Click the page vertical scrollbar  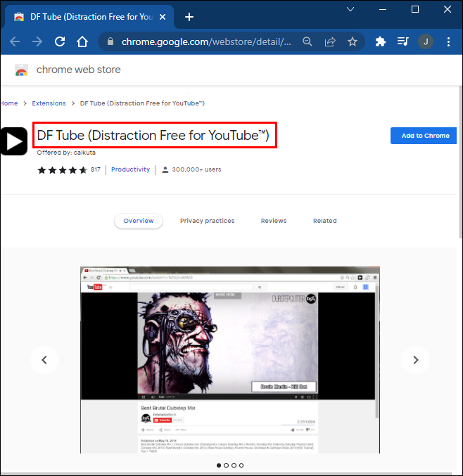pyautogui.click(x=461, y=162)
